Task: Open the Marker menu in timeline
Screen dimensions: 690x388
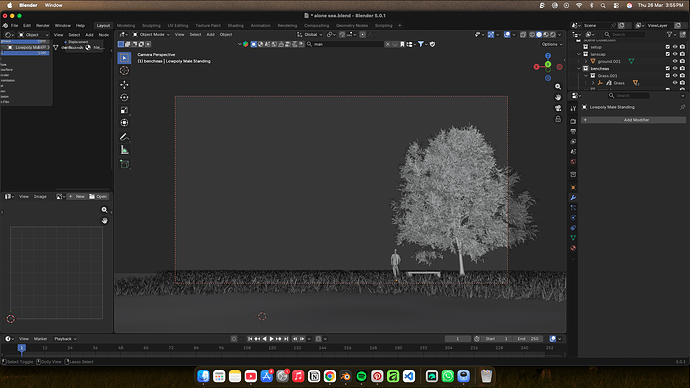Action: click(x=40, y=339)
